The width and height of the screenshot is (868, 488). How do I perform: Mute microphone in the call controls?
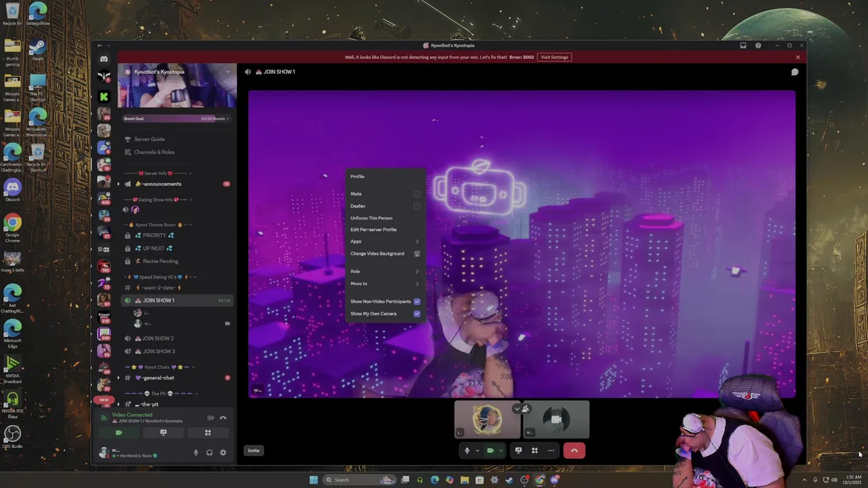467,450
